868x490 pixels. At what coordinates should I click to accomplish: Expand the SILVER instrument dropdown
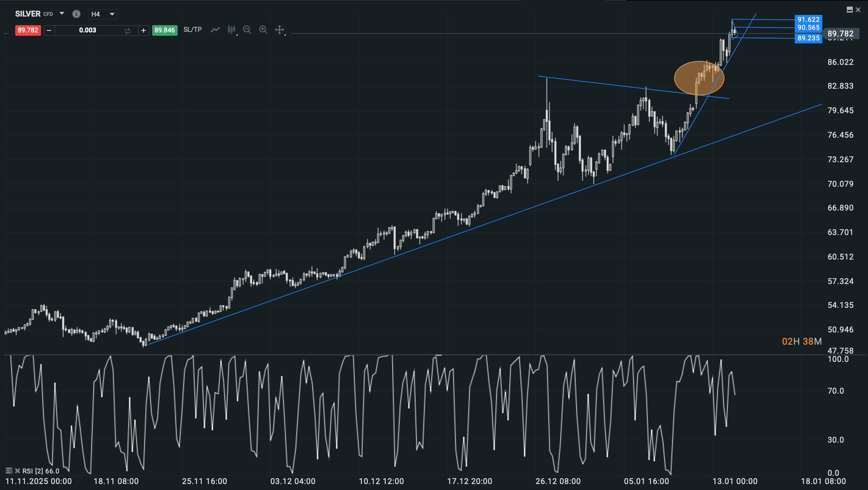[x=62, y=14]
